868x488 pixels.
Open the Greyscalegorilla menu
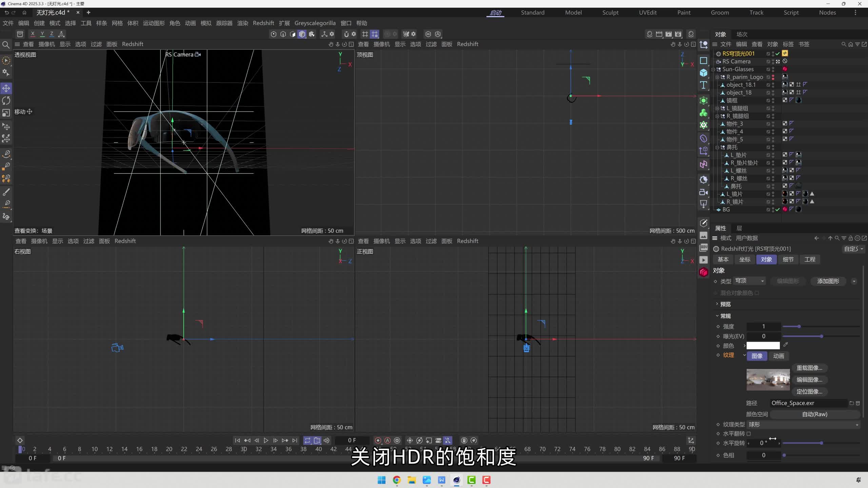coord(315,23)
